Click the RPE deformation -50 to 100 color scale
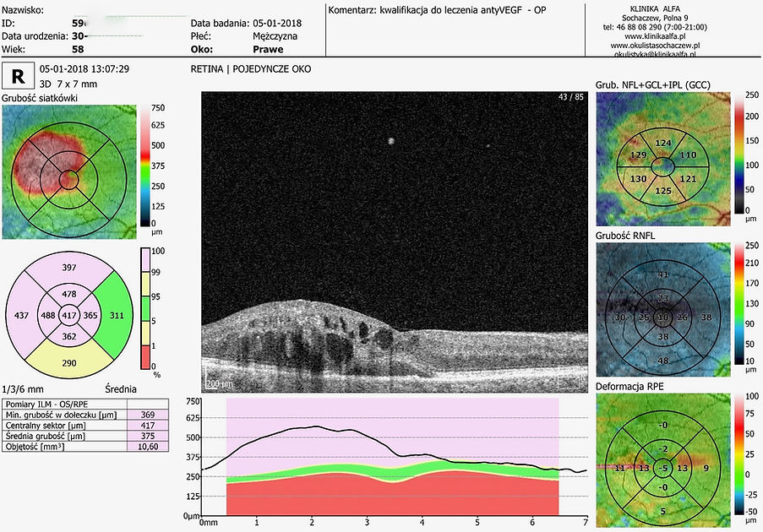Screen dimensions: 763x532 point(739,453)
